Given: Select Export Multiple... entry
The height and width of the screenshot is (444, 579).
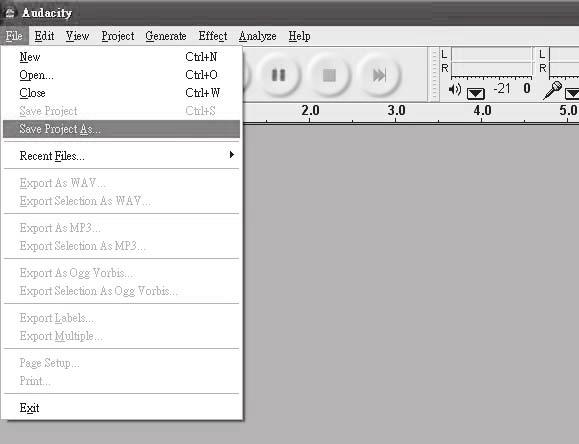Looking at the screenshot, I should click(x=121, y=336).
